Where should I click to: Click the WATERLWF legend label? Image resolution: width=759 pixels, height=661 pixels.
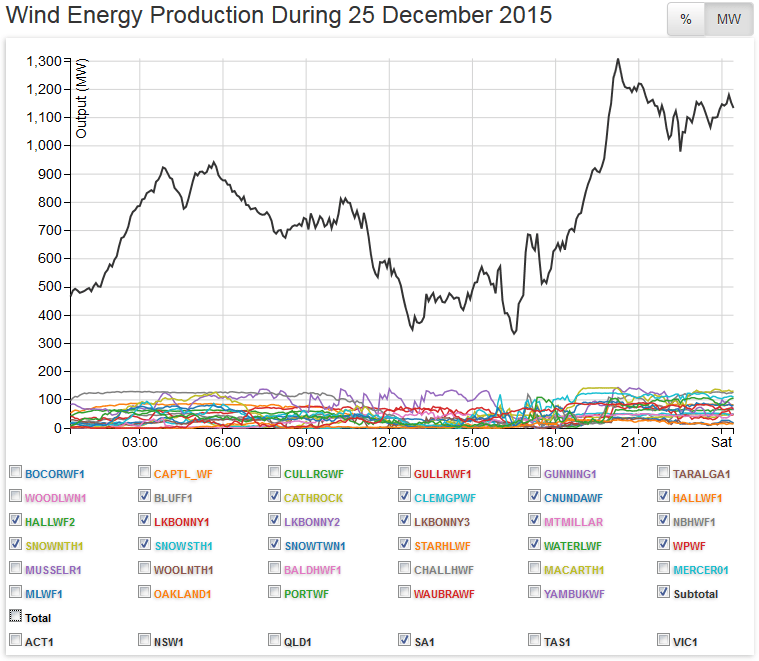[x=575, y=545]
